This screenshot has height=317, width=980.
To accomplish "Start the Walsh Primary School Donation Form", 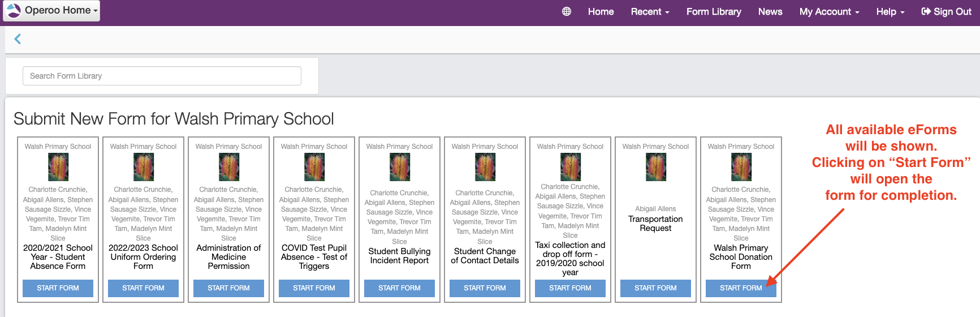I will 741,288.
